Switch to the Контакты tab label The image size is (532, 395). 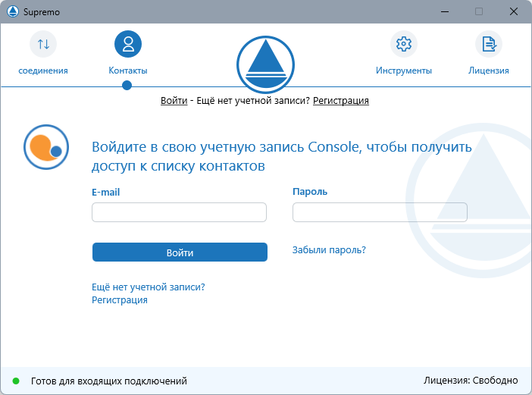point(128,71)
